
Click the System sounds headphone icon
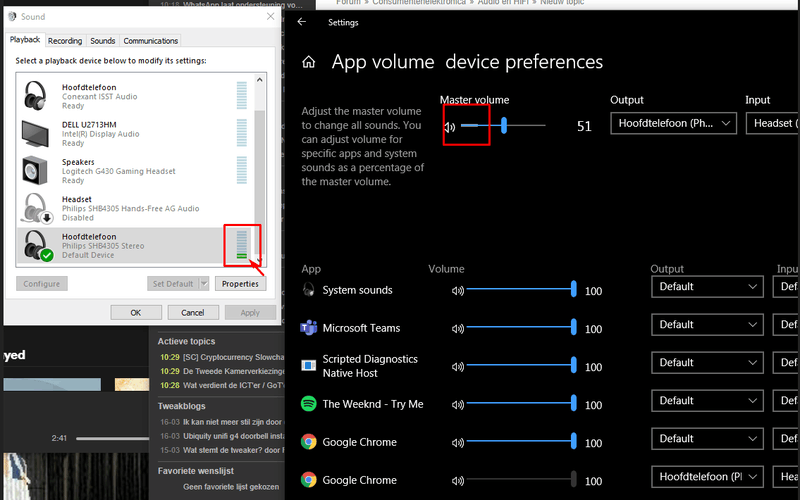[x=309, y=289]
